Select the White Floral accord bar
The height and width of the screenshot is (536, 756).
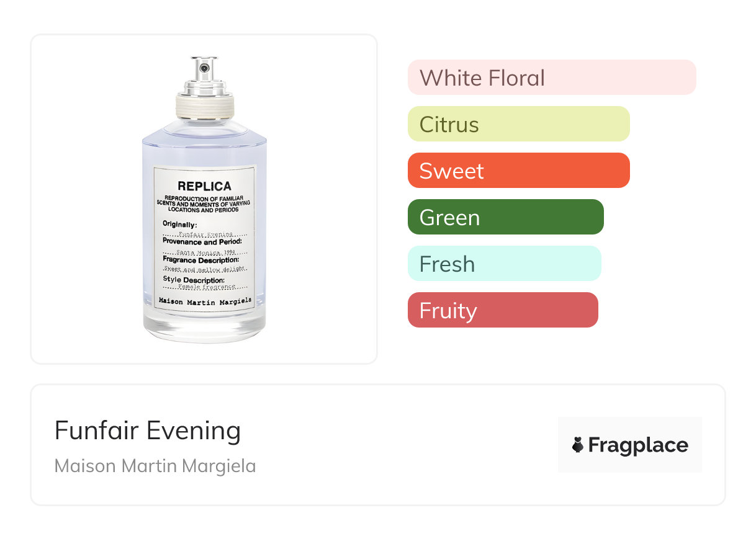[x=551, y=78]
